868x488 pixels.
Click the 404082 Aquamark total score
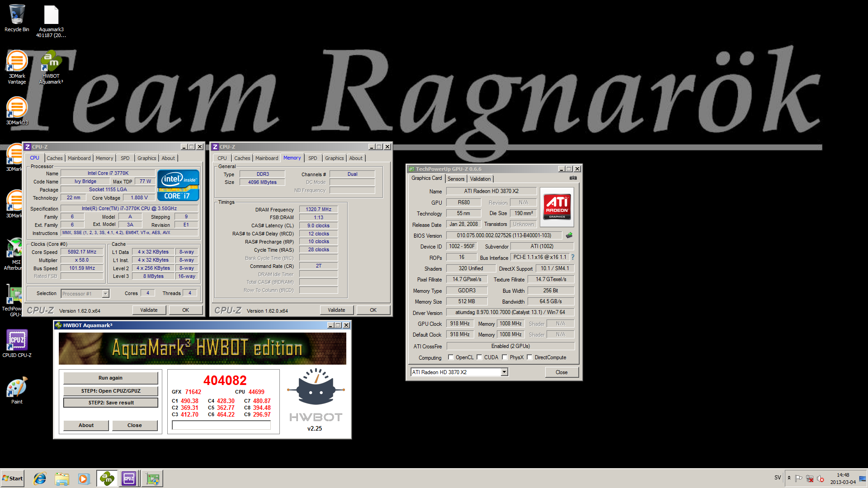225,380
